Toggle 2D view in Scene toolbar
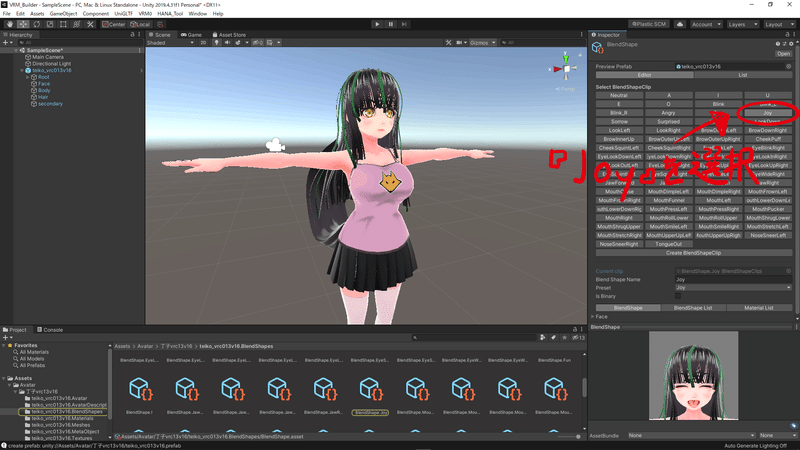800x450 pixels. [x=203, y=43]
